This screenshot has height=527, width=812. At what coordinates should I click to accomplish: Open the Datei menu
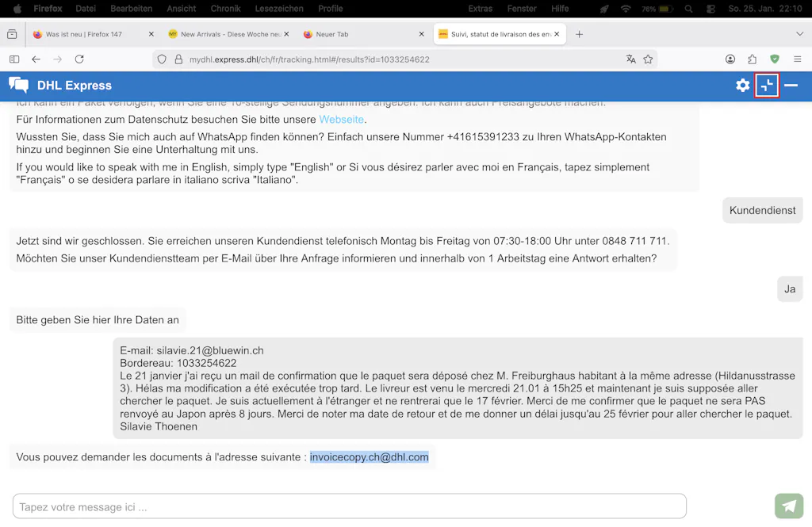(86, 8)
